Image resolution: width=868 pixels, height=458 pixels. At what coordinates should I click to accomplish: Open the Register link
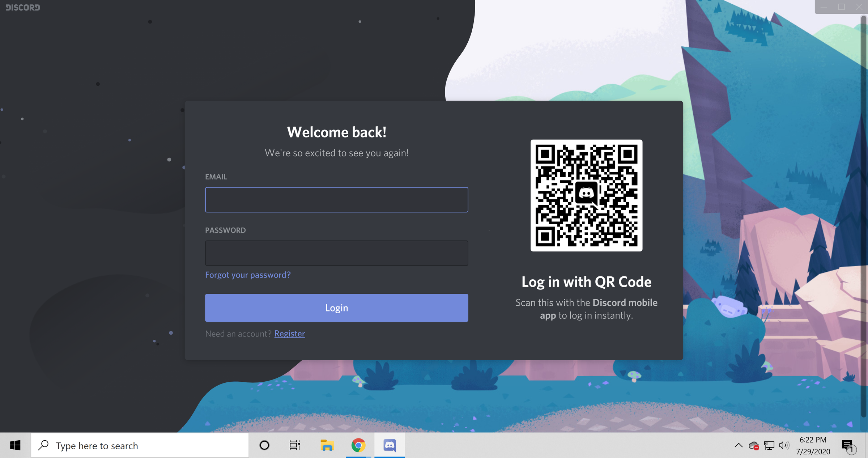pos(289,333)
